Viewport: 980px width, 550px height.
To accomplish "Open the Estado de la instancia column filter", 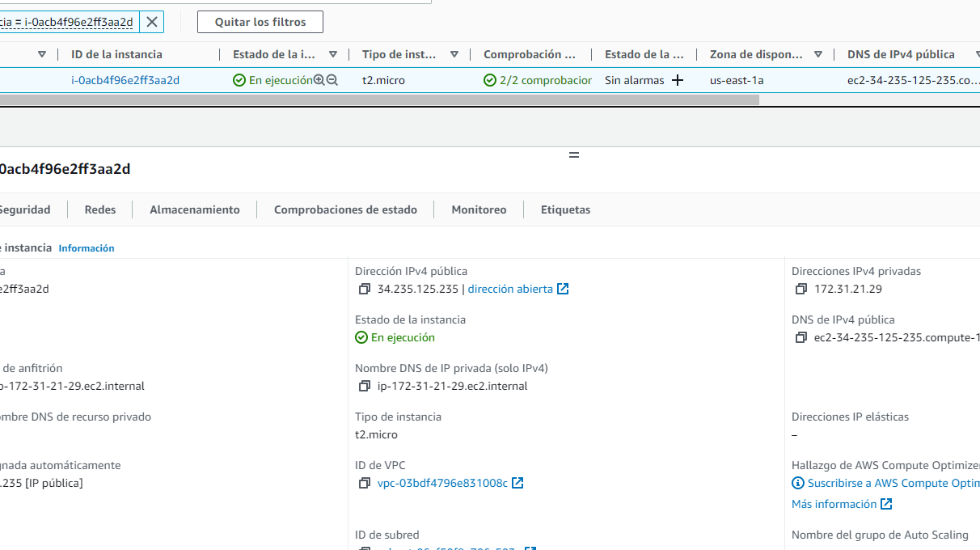I will pos(332,54).
